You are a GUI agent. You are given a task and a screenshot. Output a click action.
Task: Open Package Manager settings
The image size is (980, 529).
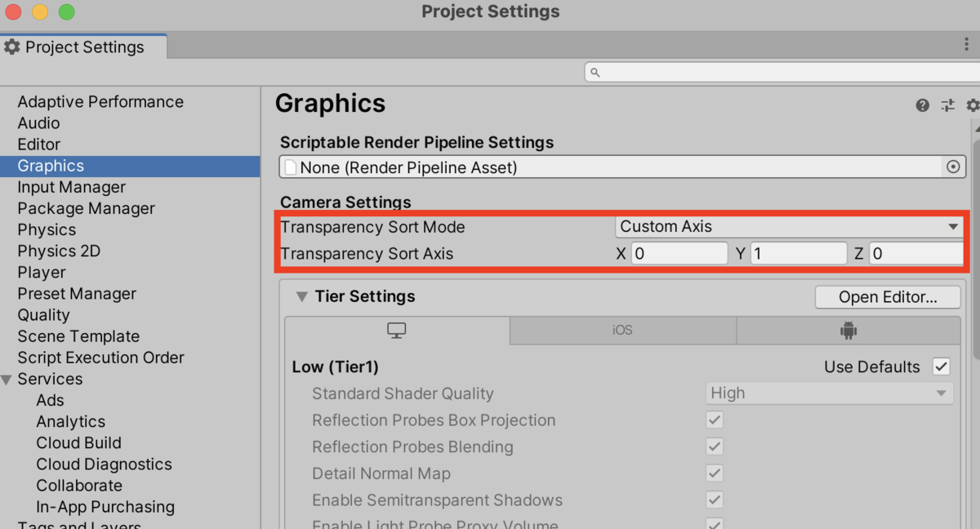(x=86, y=208)
